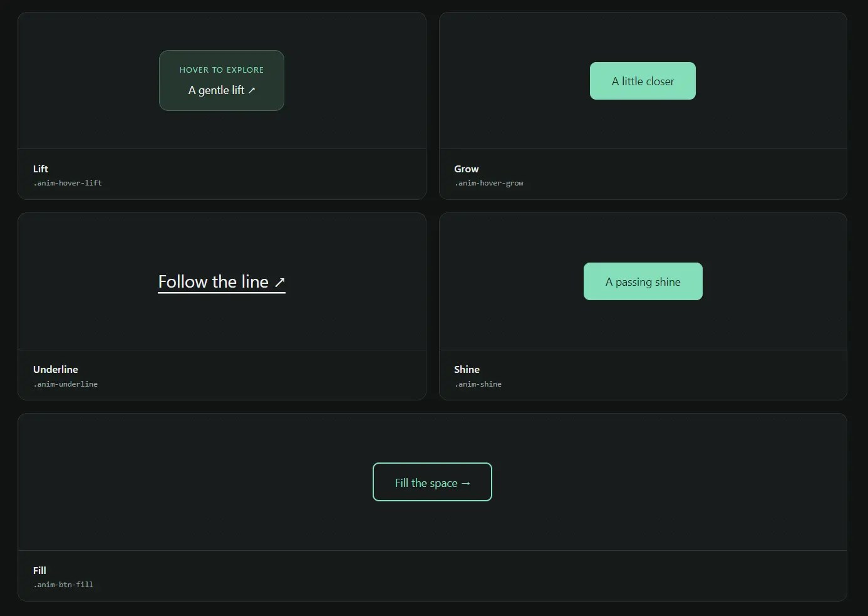This screenshot has height=616, width=868.
Task: Select the '.anim-underline' class name
Action: 66,384
